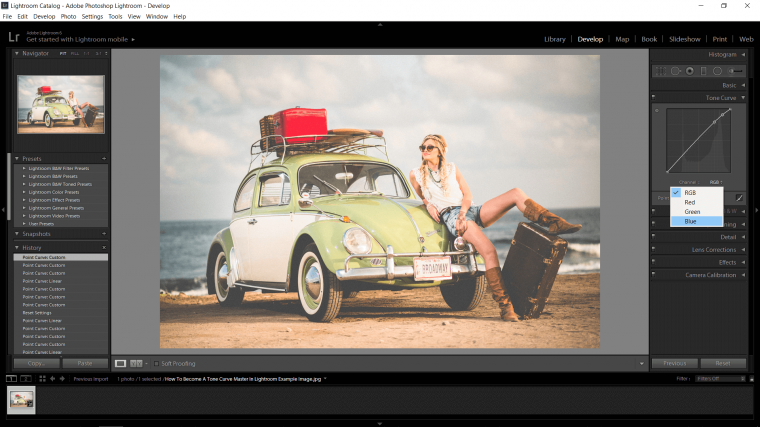Select the Graduated Filter tool
This screenshot has height=427, width=760.
click(703, 71)
